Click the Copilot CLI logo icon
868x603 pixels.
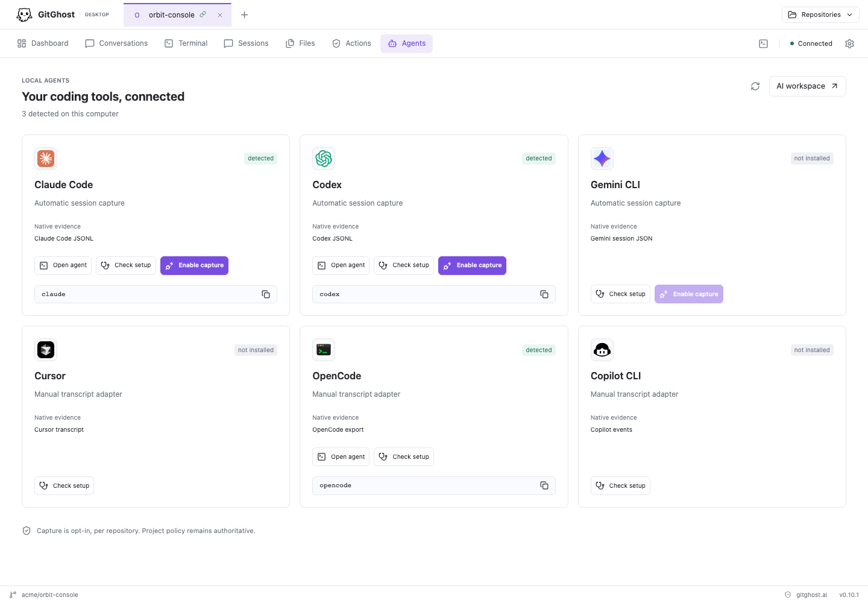point(602,350)
